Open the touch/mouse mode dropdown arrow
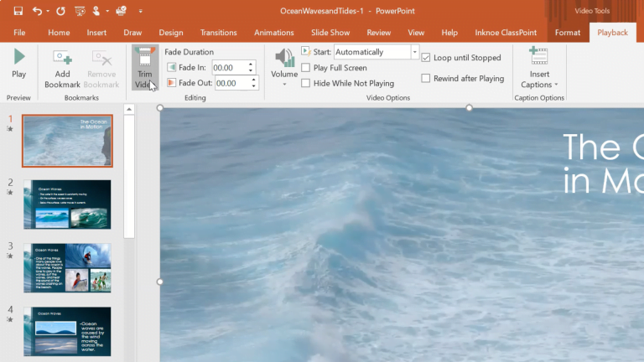This screenshot has width=644, height=362. 107,11
